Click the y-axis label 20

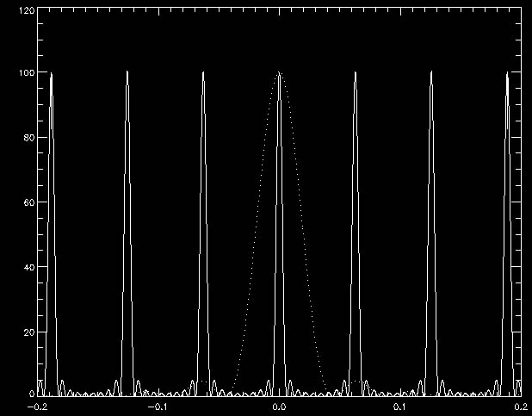pos(29,332)
